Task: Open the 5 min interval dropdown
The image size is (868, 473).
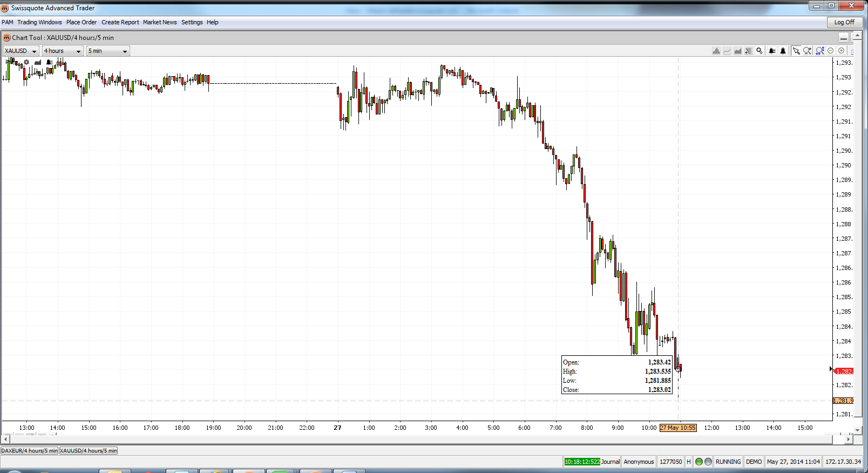Action: pyautogui.click(x=108, y=51)
